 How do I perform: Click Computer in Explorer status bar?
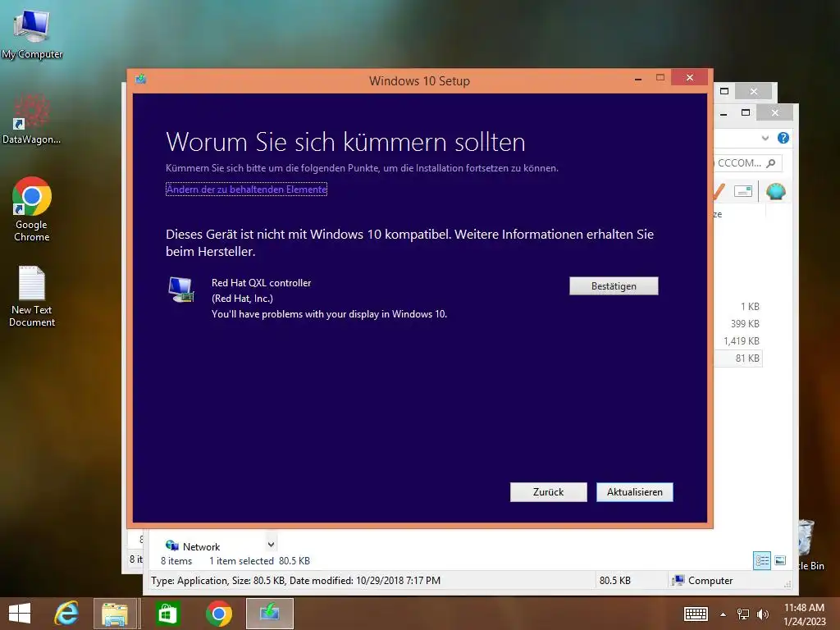coord(702,580)
